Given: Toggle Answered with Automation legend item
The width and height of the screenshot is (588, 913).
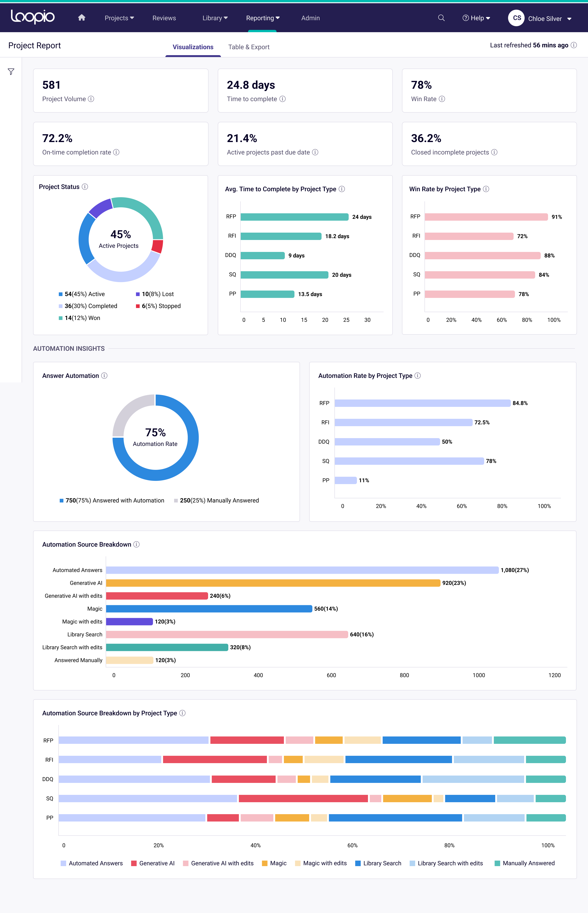Looking at the screenshot, I should (112, 500).
